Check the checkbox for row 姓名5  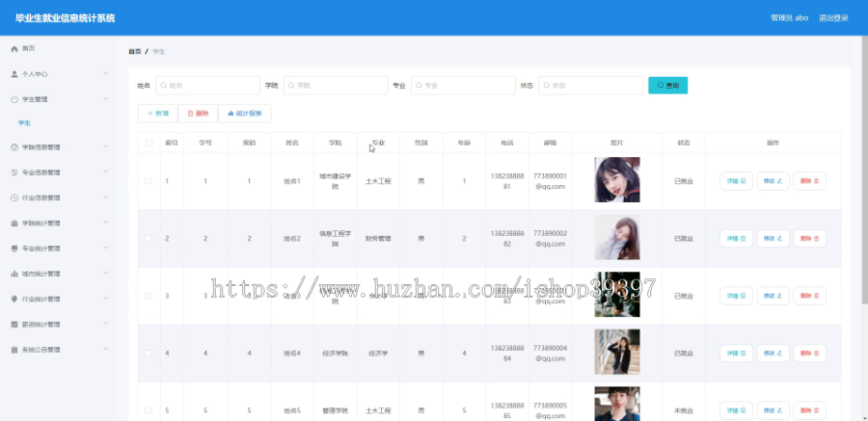pos(149,410)
